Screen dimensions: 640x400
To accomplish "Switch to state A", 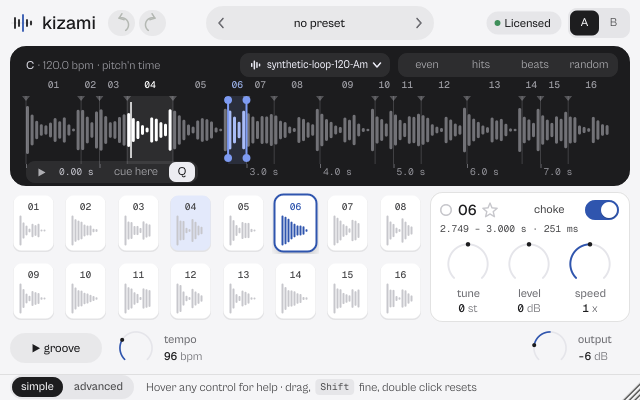I will coord(584,23).
